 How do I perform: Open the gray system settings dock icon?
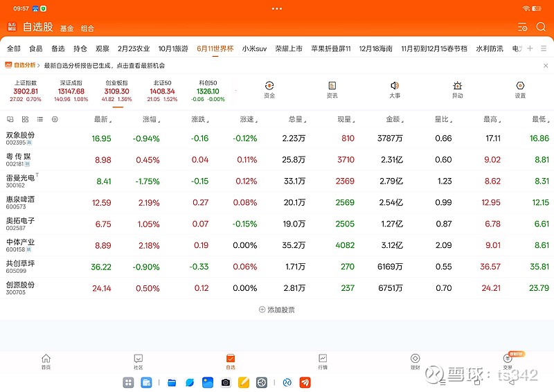point(262,382)
